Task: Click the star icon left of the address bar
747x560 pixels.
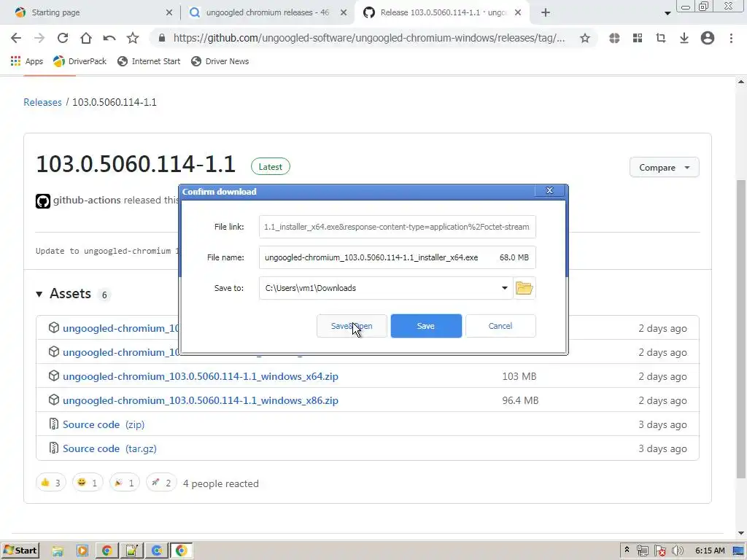Action: [133, 38]
